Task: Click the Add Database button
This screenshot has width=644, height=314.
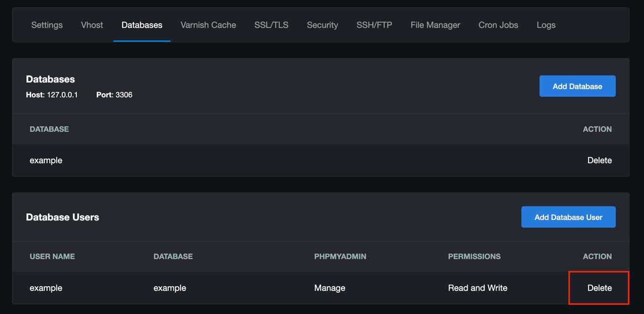Action: [577, 86]
